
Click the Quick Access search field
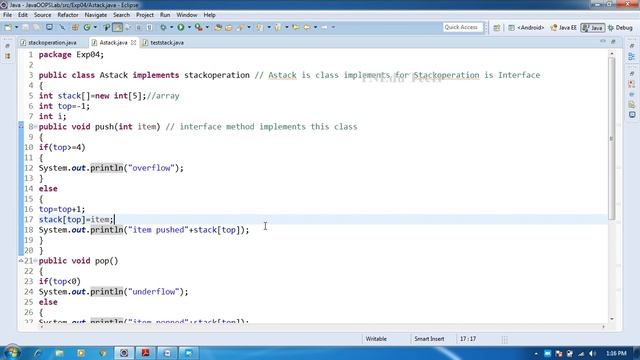[x=462, y=27]
